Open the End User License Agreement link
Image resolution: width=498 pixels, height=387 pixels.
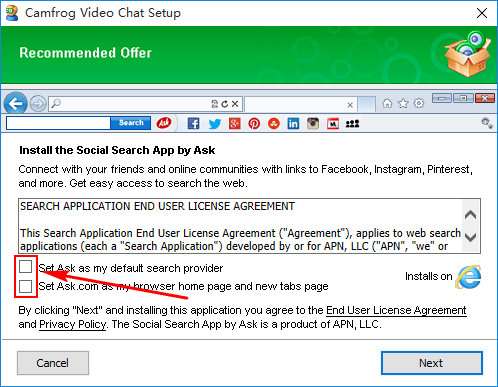(396, 310)
